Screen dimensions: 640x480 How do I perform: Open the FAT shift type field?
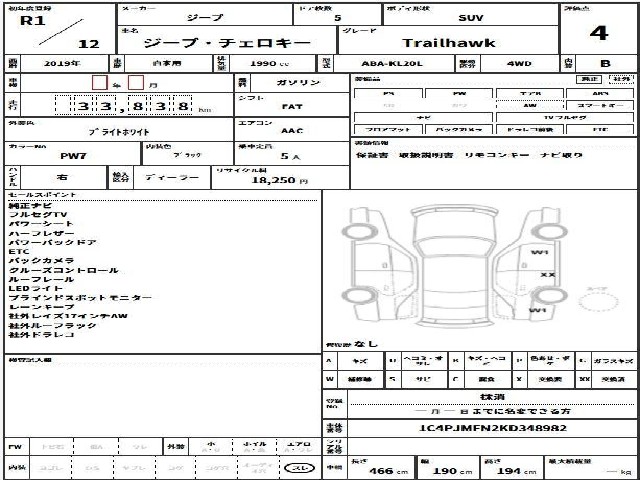point(292,104)
